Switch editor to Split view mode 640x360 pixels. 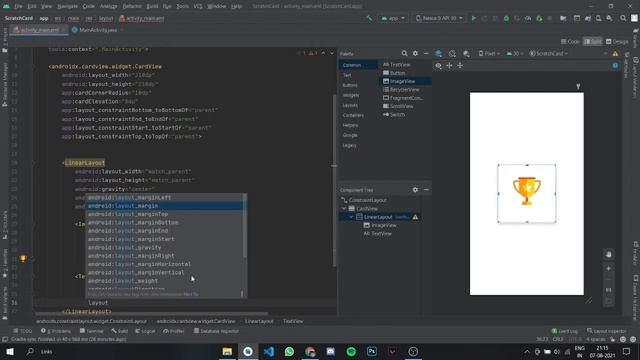pos(593,42)
